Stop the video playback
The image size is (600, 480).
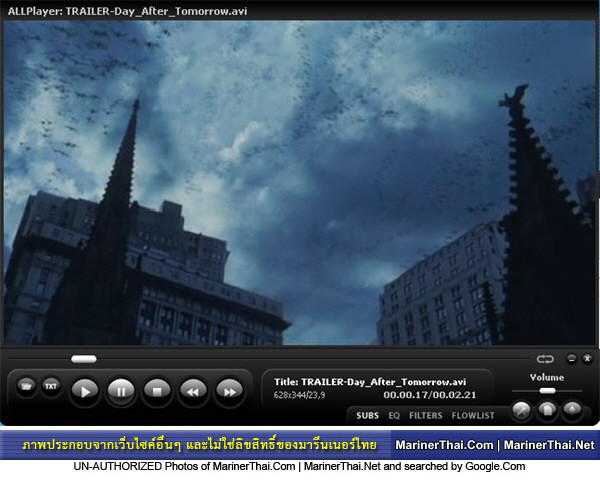click(157, 391)
